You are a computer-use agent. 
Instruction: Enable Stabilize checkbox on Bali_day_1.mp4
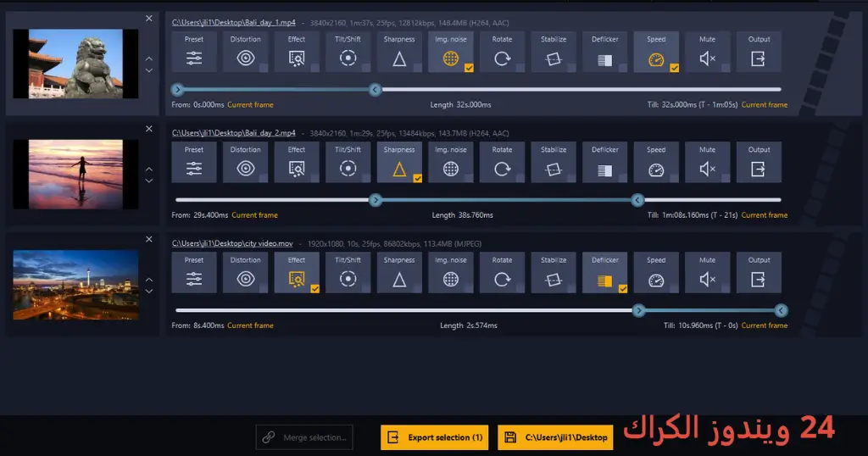pyautogui.click(x=572, y=68)
